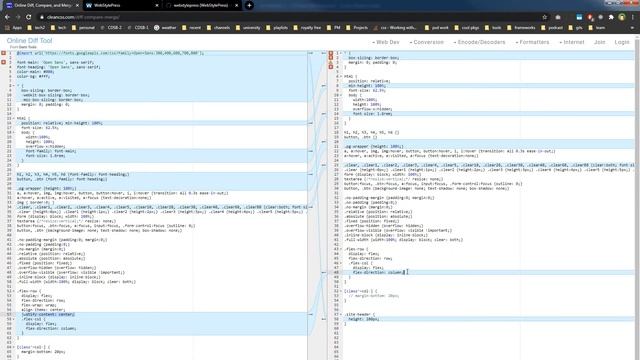Switch to the WebStylePress browser tab
This screenshot has width=640, height=360.
[122, 5]
